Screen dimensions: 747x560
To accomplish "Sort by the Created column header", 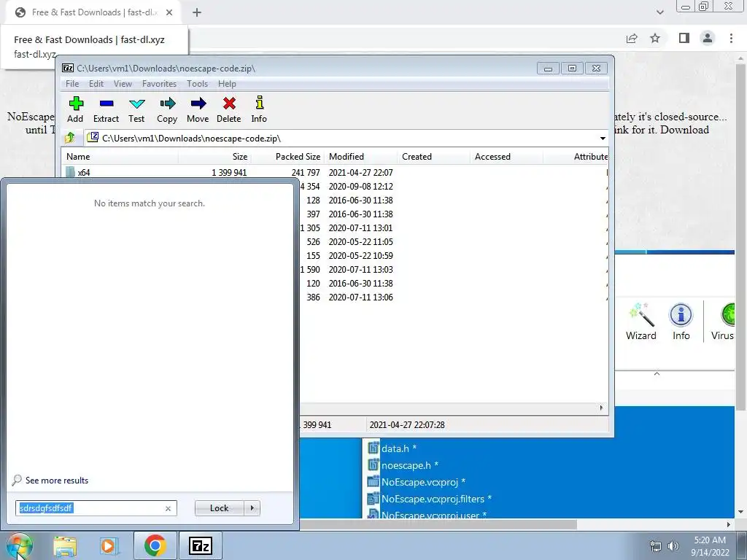I will pyautogui.click(x=433, y=157).
